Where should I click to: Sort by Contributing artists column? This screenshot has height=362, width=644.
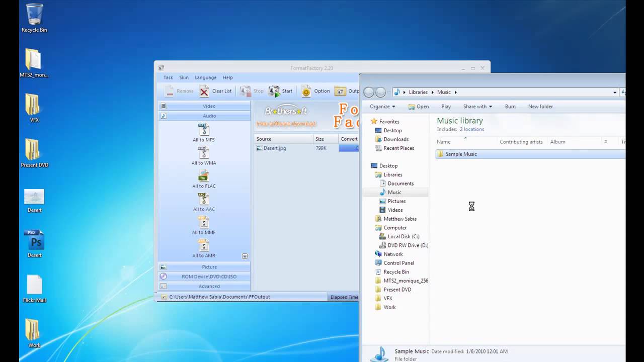521,142
